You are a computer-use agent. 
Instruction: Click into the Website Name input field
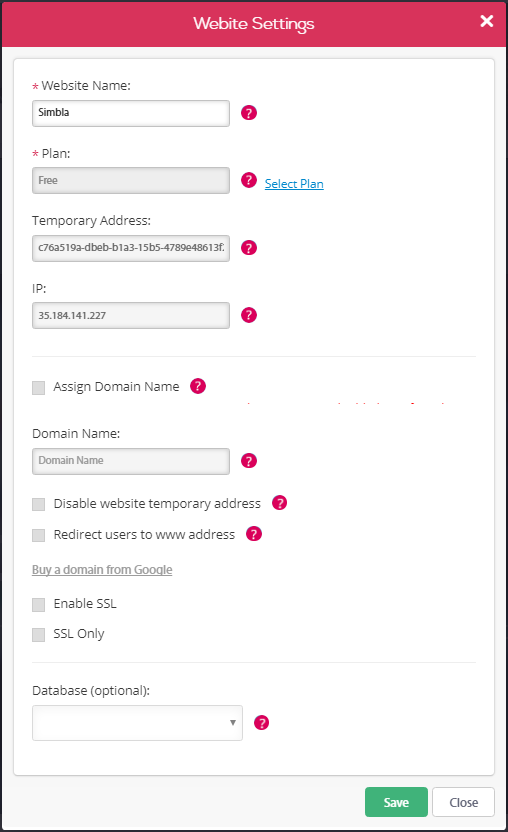[131, 113]
